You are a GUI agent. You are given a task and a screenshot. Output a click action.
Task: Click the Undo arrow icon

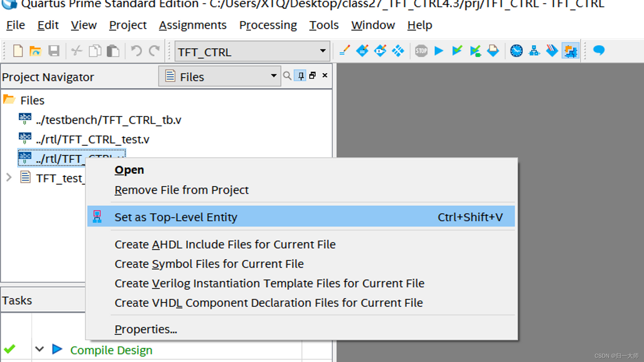point(136,51)
